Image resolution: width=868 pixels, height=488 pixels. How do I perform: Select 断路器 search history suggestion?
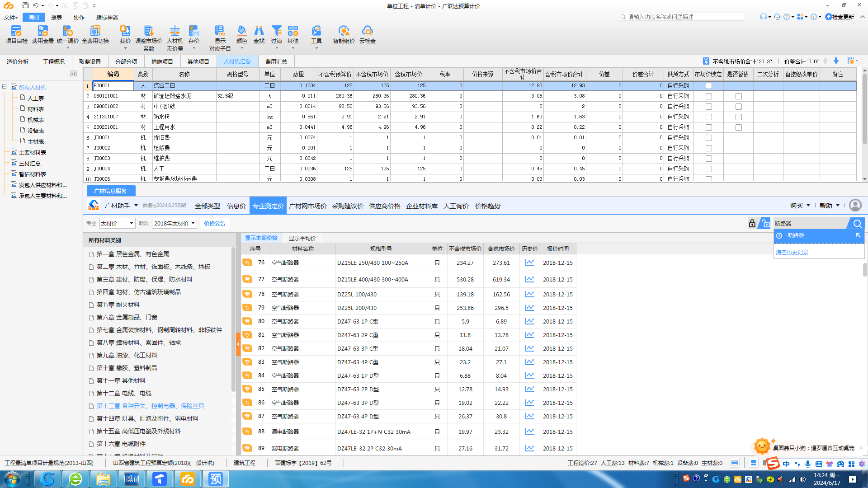[x=819, y=235]
